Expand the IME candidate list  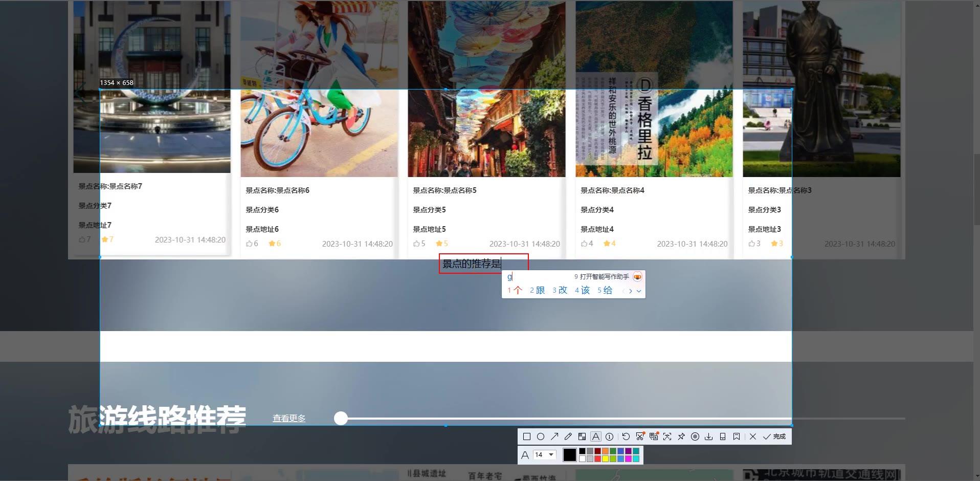(639, 291)
